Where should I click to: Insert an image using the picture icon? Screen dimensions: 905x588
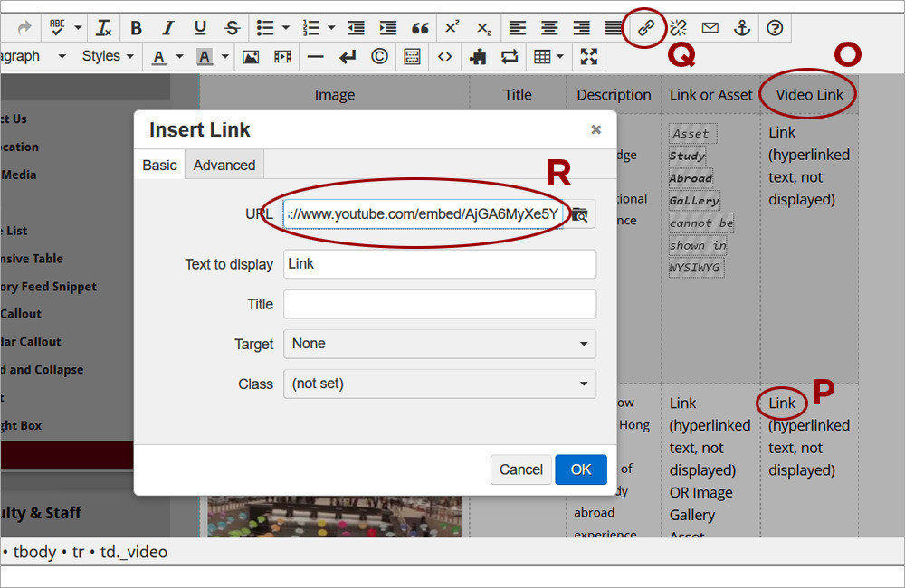click(251, 57)
